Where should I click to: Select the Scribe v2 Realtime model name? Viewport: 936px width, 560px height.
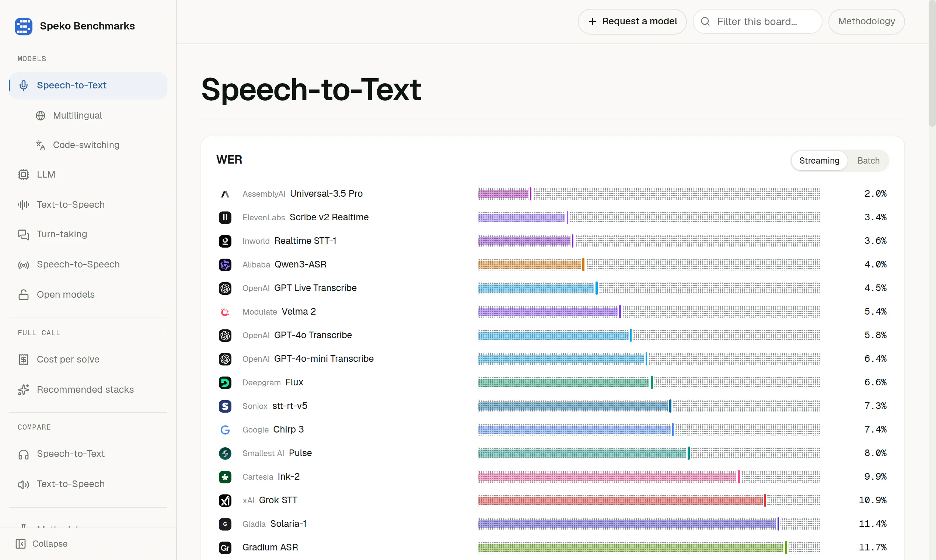tap(329, 217)
